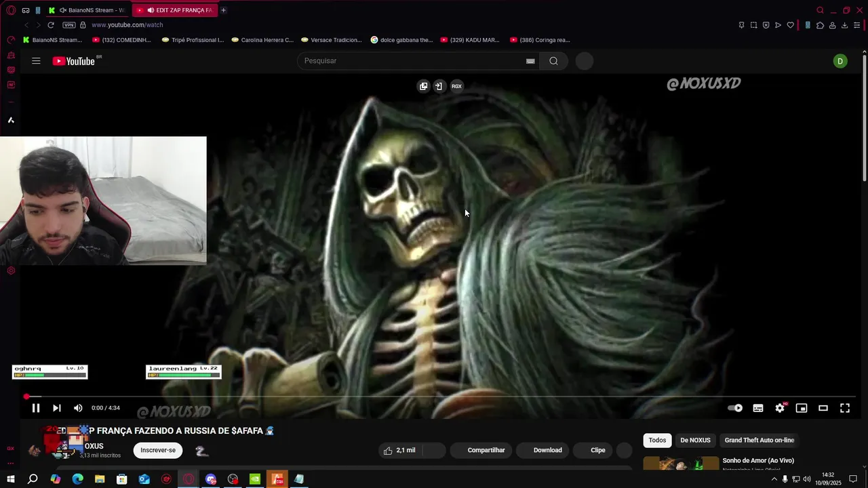Open the dolce gabbana bookmark
Image resolution: width=868 pixels, height=488 pixels.
401,40
